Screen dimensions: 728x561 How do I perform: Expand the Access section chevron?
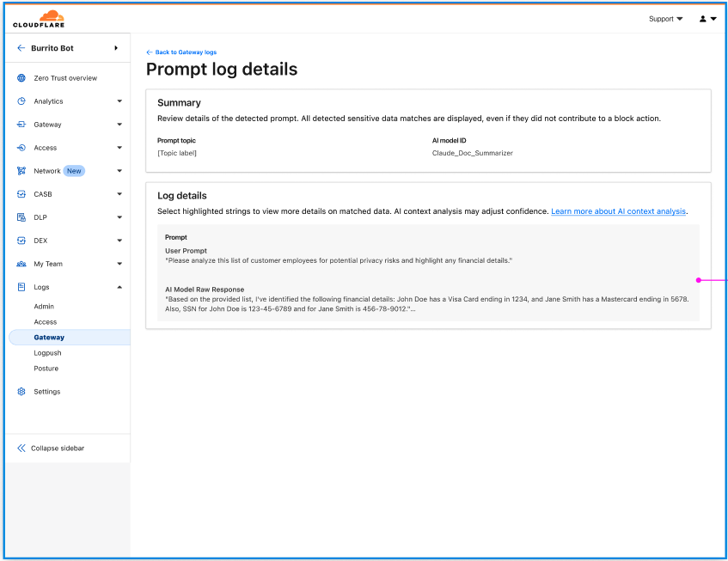point(119,148)
